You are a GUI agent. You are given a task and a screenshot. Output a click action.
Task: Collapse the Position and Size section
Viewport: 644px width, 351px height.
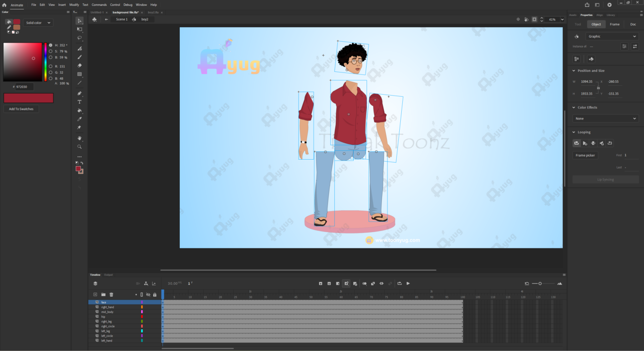click(x=574, y=71)
